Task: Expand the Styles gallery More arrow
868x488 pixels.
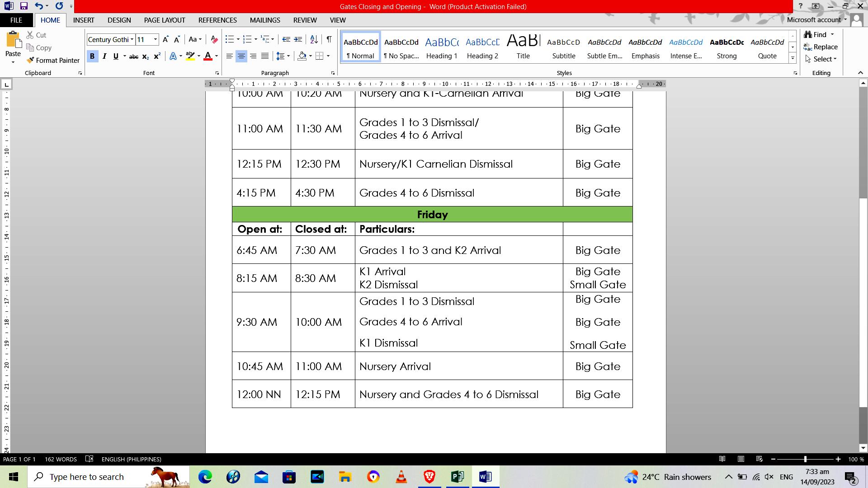Action: click(x=793, y=58)
